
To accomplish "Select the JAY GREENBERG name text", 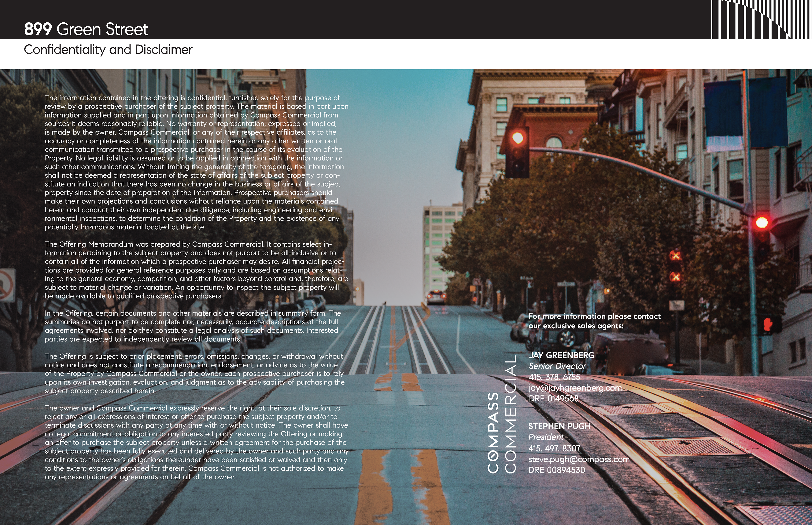I will coord(561,355).
